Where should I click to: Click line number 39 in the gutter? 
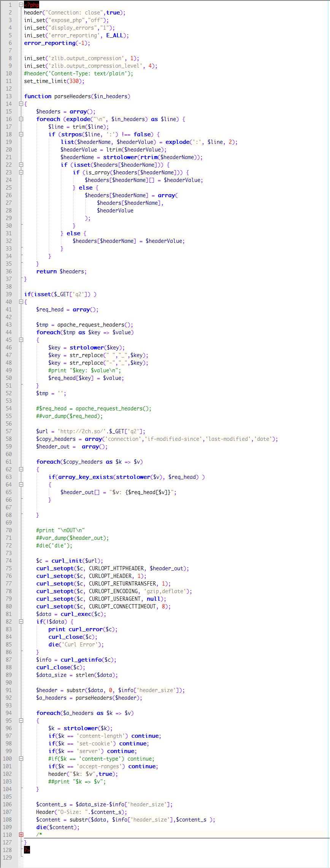click(x=9, y=294)
